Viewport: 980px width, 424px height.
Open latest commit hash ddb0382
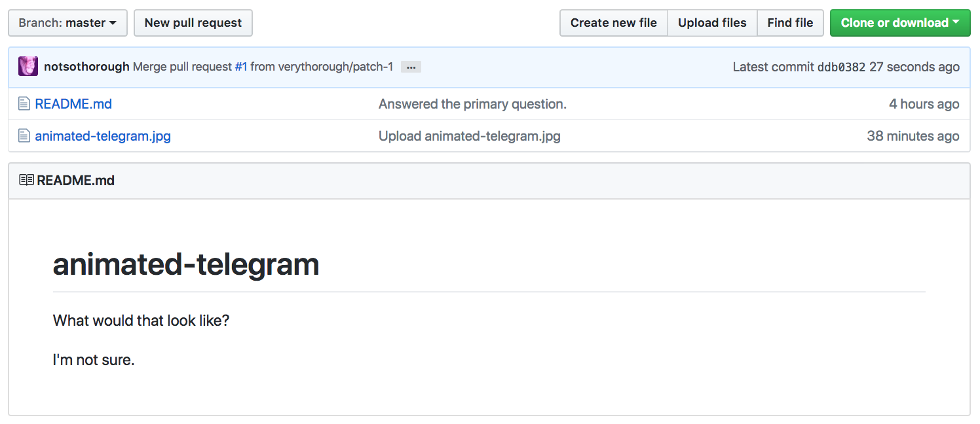click(841, 67)
